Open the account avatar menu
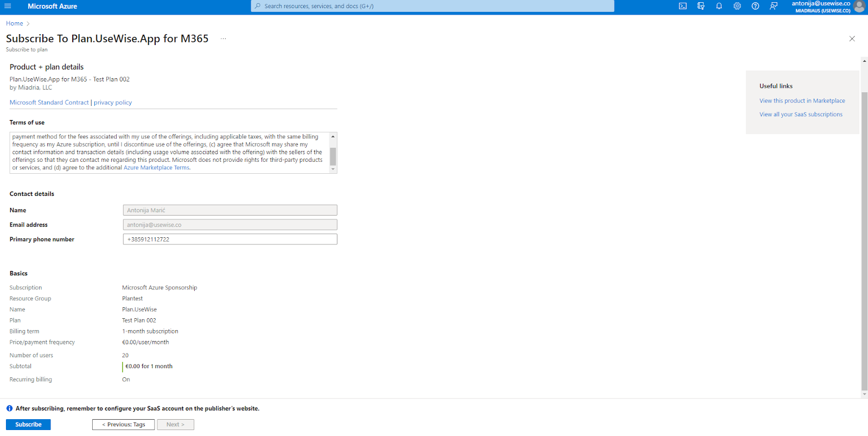 [x=859, y=6]
